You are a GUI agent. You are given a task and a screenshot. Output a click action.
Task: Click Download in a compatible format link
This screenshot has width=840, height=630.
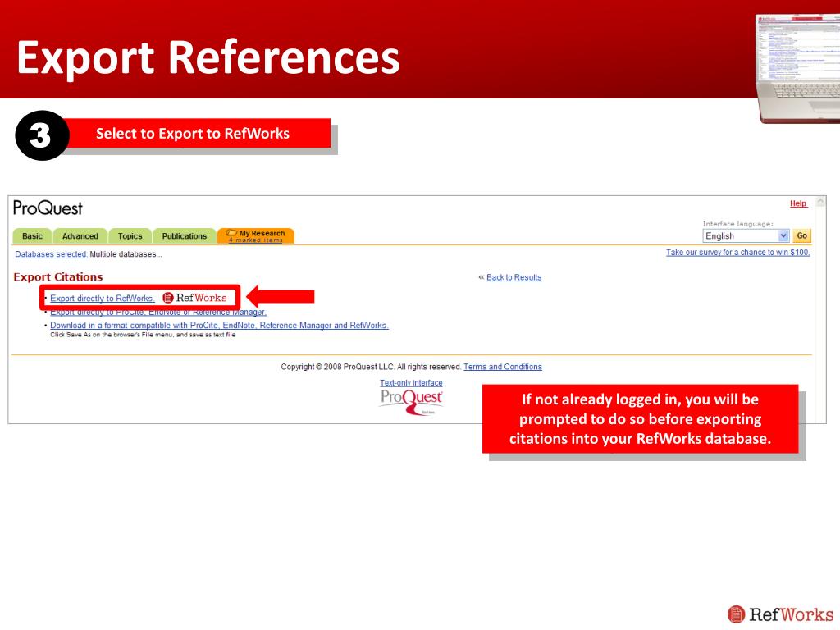(x=219, y=325)
